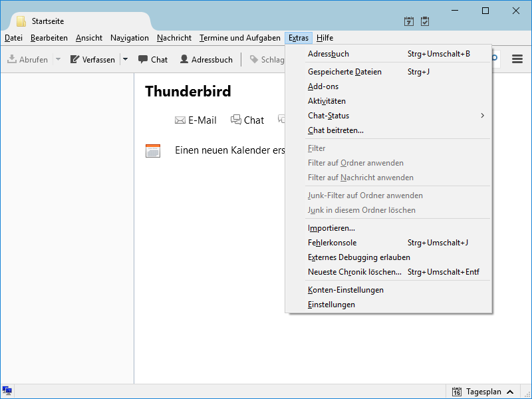Click the Chat bubbles icon on start page
The image size is (532, 399).
tap(236, 120)
